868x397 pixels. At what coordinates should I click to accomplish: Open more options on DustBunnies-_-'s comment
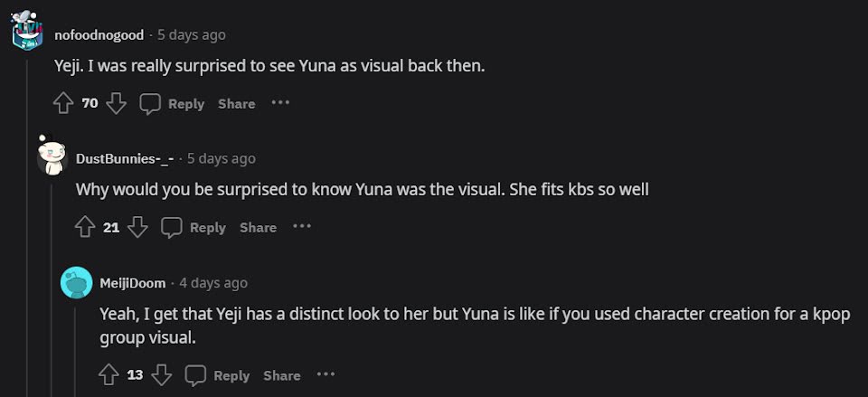pyautogui.click(x=302, y=226)
